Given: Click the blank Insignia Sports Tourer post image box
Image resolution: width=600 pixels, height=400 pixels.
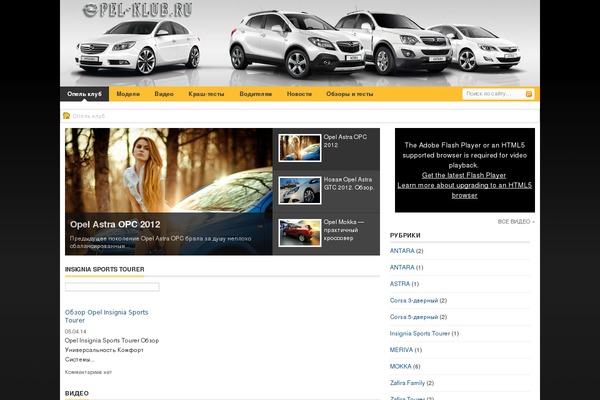Looking at the screenshot, I should click(x=112, y=287).
